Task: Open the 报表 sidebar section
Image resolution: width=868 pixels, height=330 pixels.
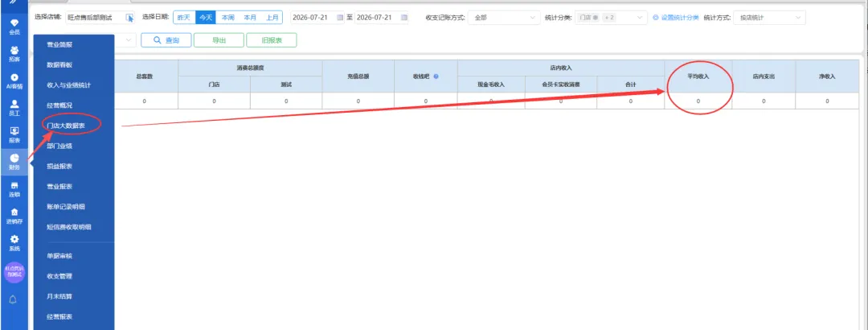Action: click(x=14, y=134)
